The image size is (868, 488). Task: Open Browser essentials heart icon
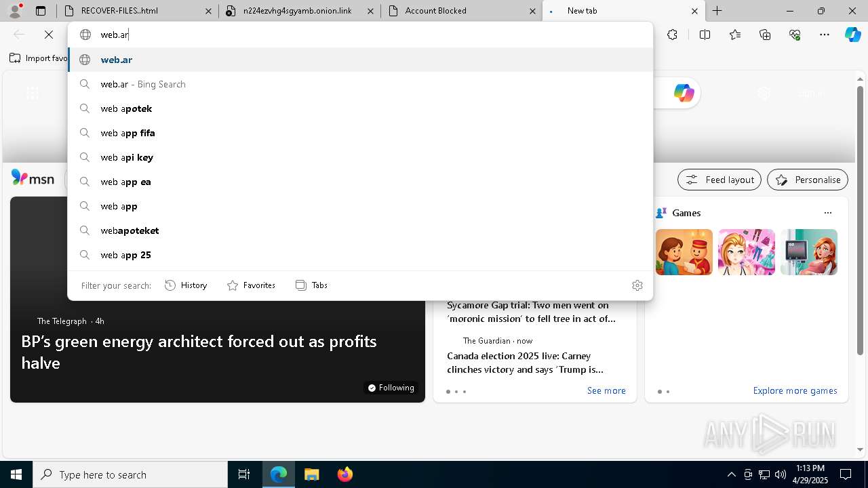click(795, 35)
